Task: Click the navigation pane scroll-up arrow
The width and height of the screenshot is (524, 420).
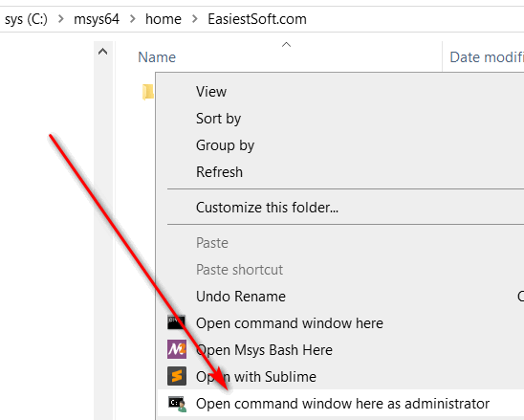Action: coord(103,52)
